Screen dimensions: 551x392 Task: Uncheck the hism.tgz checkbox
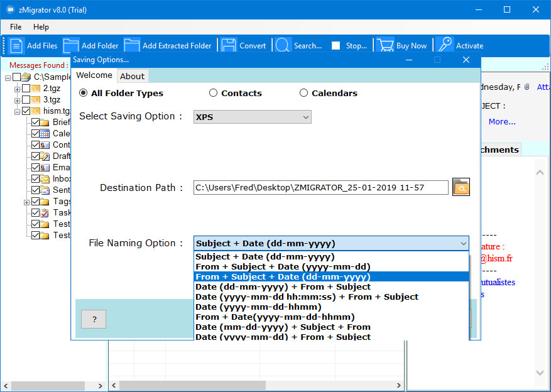(x=26, y=111)
